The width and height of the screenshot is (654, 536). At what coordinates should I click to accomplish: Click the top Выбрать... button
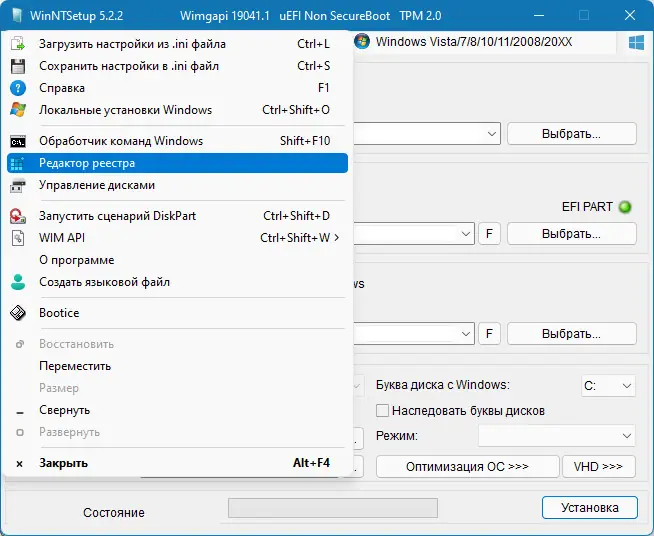[x=572, y=134]
